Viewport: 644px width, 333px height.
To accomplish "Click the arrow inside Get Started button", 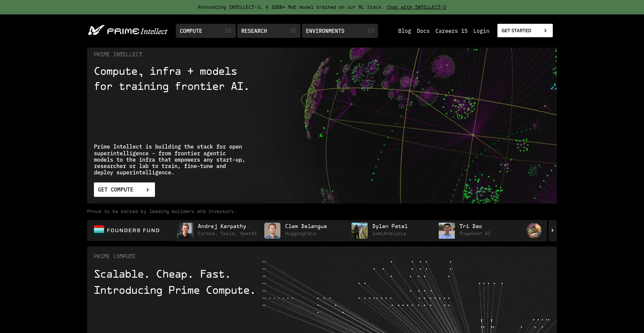I will (545, 31).
